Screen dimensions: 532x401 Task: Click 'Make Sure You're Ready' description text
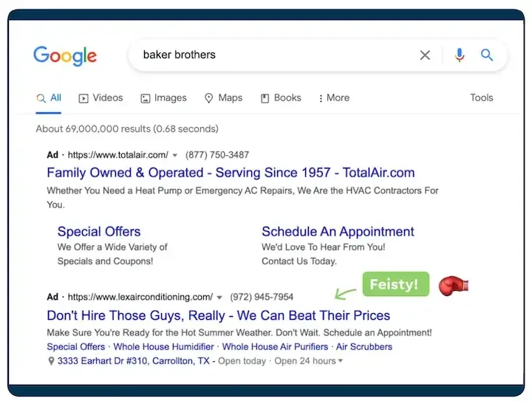pos(239,332)
